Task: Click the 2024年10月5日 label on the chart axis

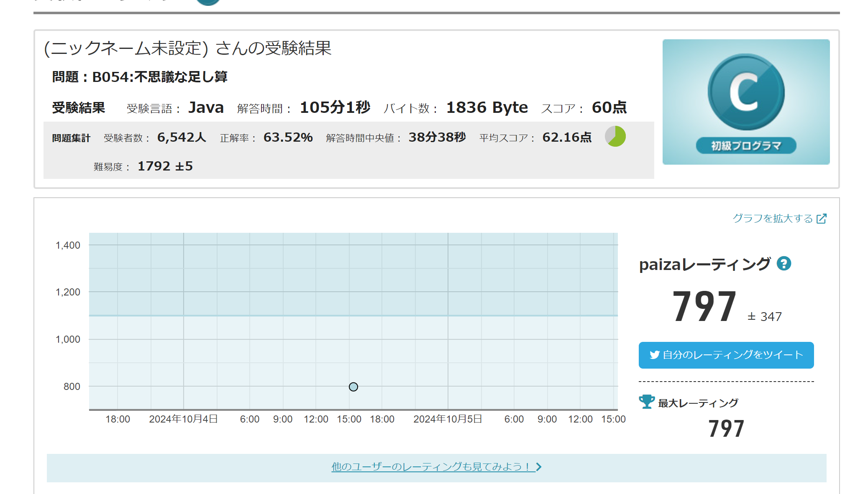Action: click(x=448, y=419)
